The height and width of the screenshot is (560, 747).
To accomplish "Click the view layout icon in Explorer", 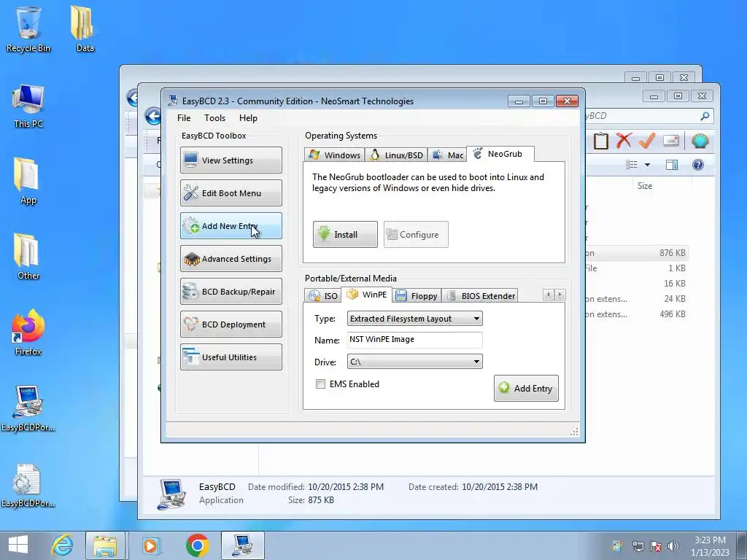I will click(x=631, y=165).
